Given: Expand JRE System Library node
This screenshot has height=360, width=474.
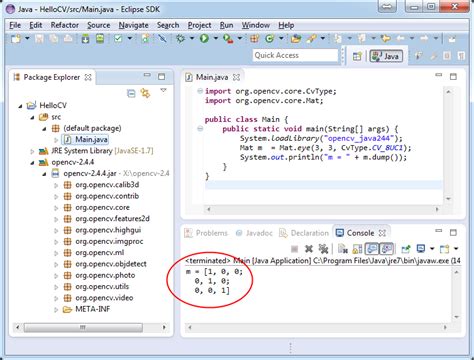Looking at the screenshot, I should pyautogui.click(x=32, y=151).
